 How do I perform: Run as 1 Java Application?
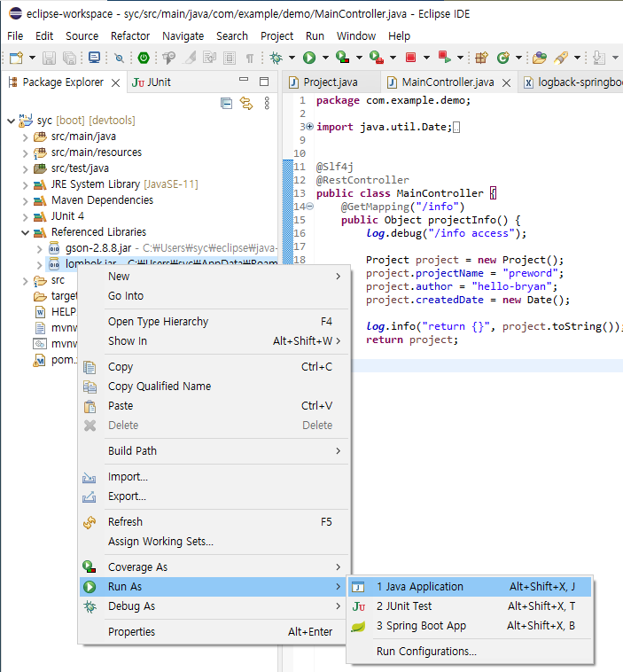(x=470, y=587)
